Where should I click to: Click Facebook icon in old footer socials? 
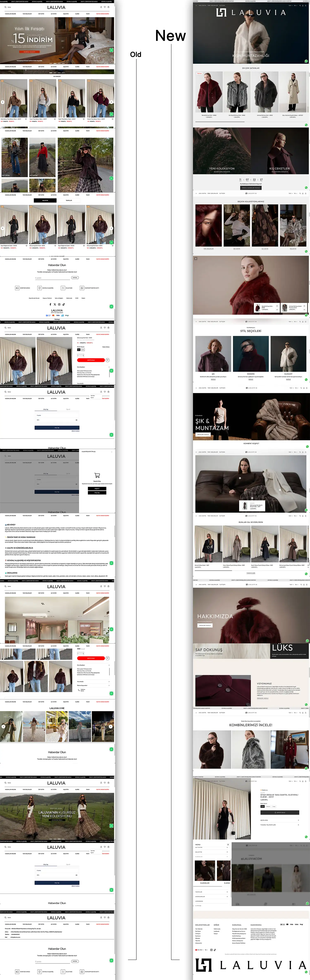pos(50,304)
